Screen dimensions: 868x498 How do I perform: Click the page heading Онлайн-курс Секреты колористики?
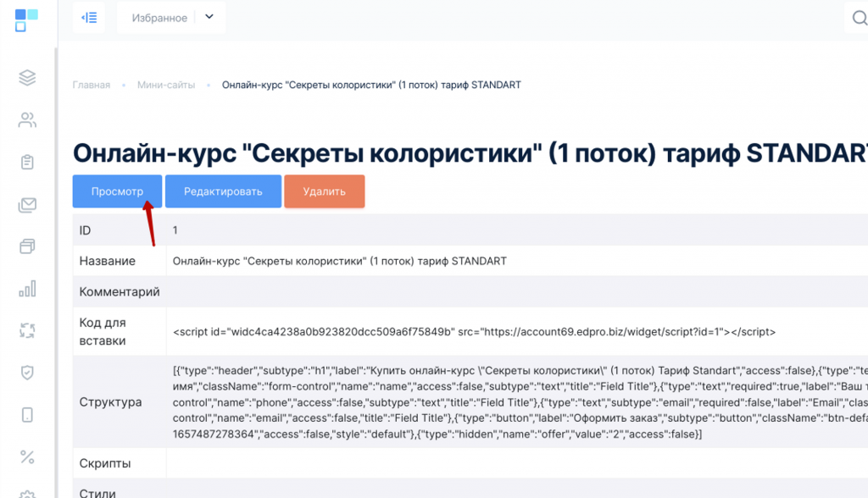click(470, 153)
